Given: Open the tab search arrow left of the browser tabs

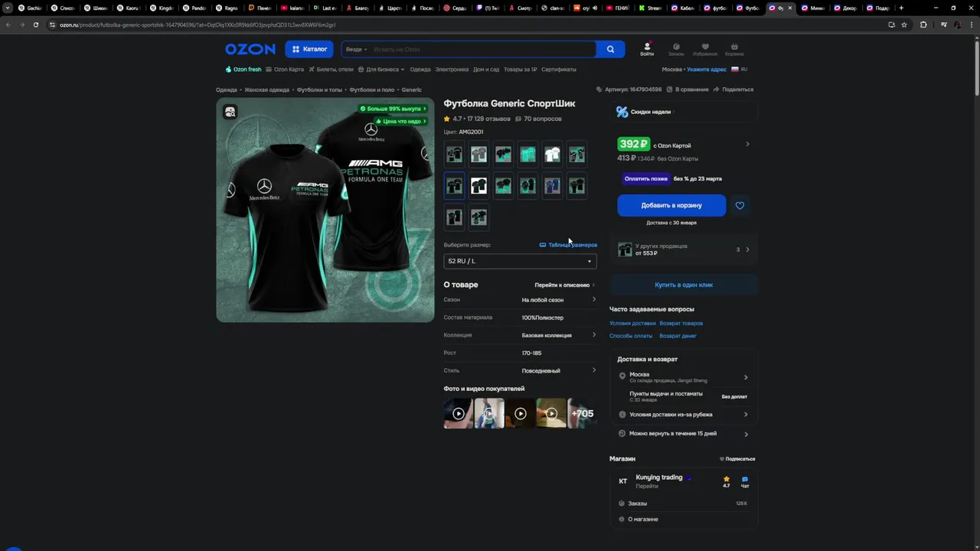Looking at the screenshot, I should [x=8, y=8].
